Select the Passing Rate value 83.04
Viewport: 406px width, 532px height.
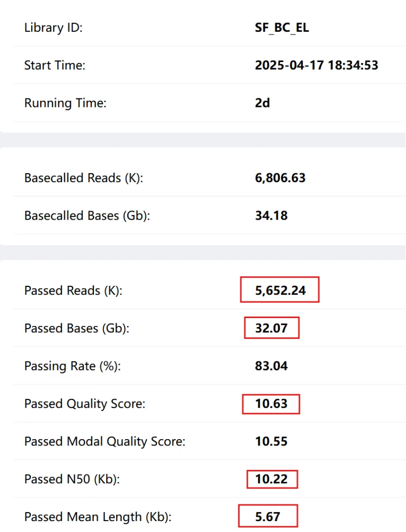coord(271,366)
